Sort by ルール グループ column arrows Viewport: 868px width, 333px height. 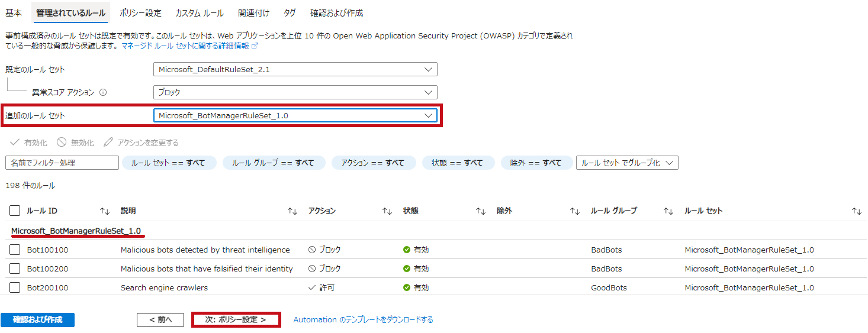pyautogui.click(x=668, y=211)
